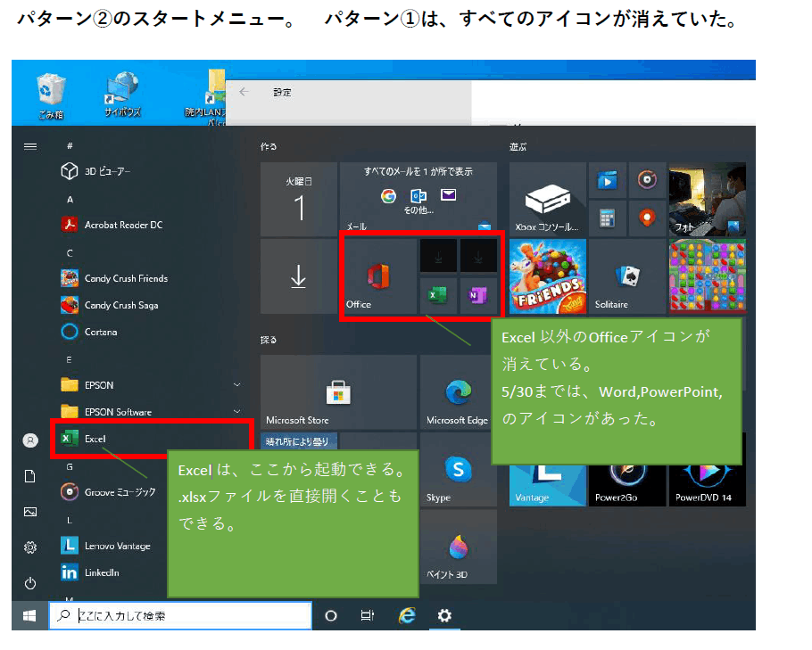
Task: Click the taskbar search box
Action: coord(181,615)
